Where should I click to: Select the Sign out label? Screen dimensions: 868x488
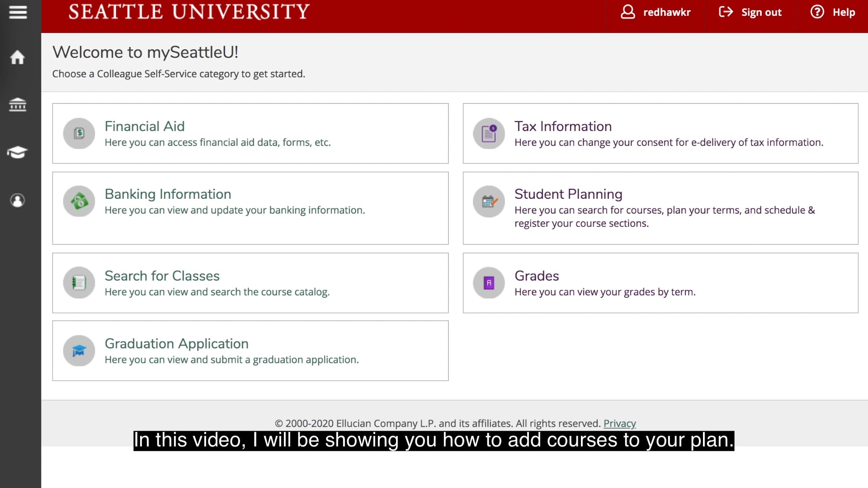[x=761, y=13]
